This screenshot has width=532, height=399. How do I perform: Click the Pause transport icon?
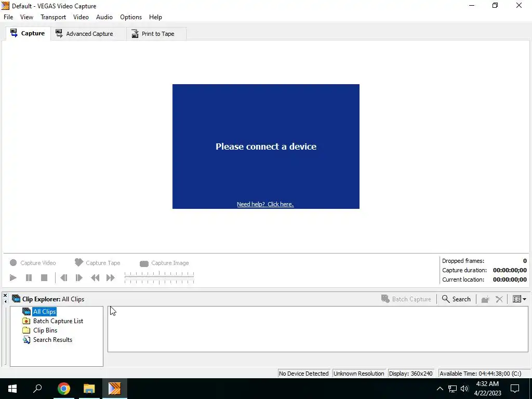click(29, 277)
